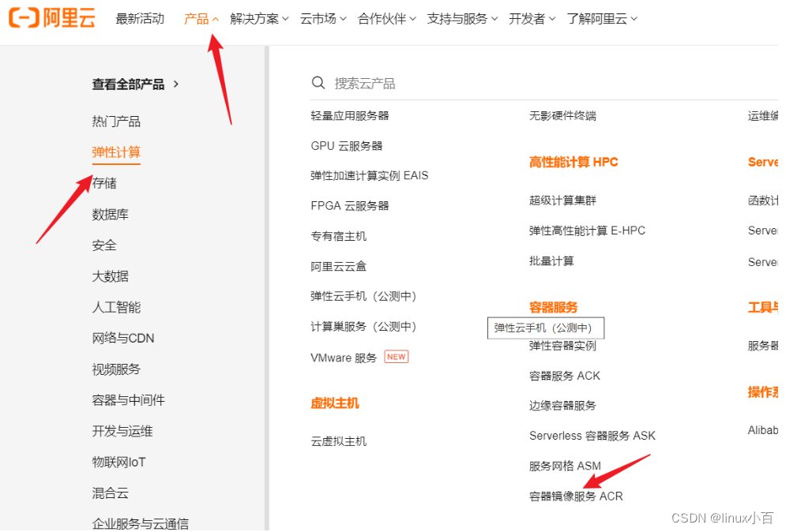Expand the 了解阿里云 dropdown

pyautogui.click(x=601, y=18)
